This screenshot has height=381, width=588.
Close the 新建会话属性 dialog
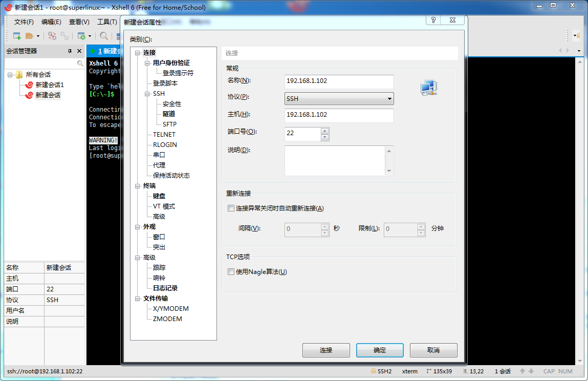(452, 20)
